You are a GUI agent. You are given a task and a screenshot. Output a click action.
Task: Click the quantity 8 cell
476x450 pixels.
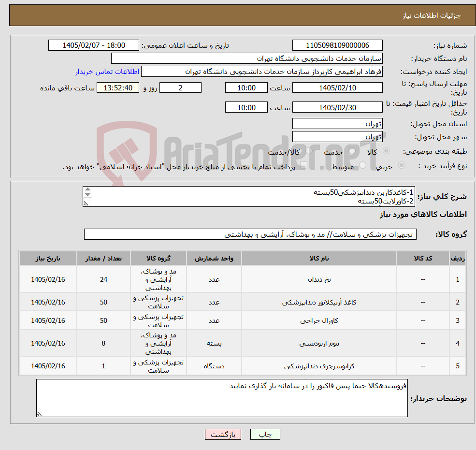[x=103, y=343]
